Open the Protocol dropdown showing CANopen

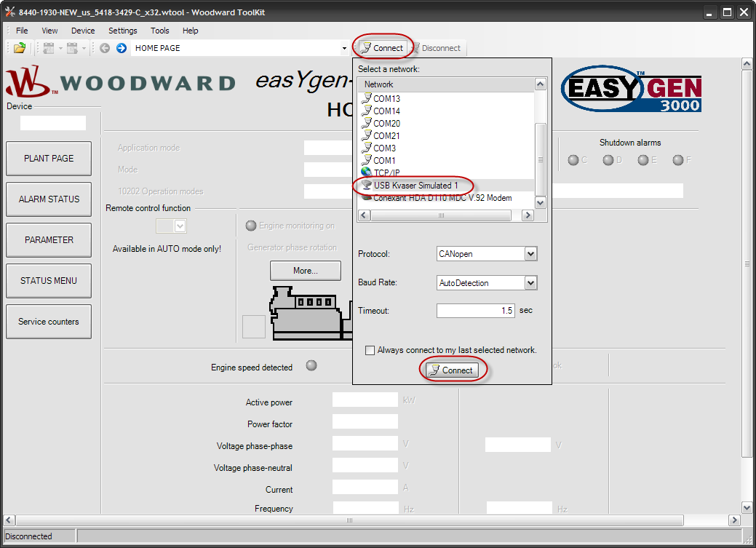(x=530, y=254)
